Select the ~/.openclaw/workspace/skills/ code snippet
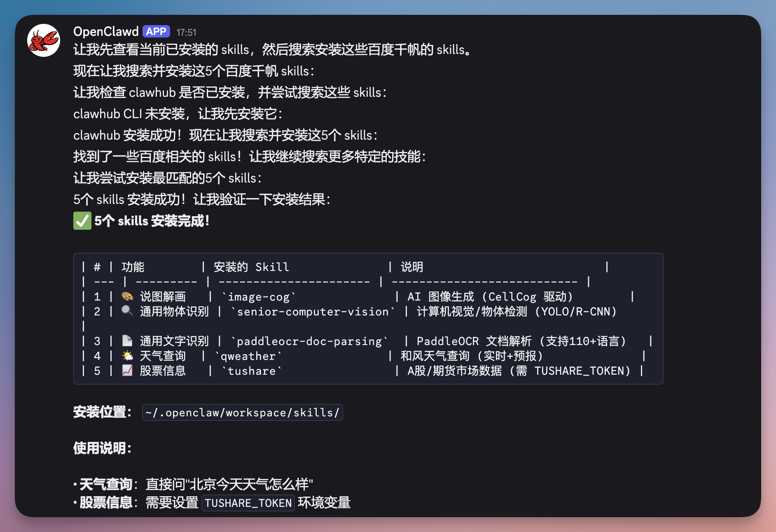The image size is (776, 532). [x=243, y=412]
